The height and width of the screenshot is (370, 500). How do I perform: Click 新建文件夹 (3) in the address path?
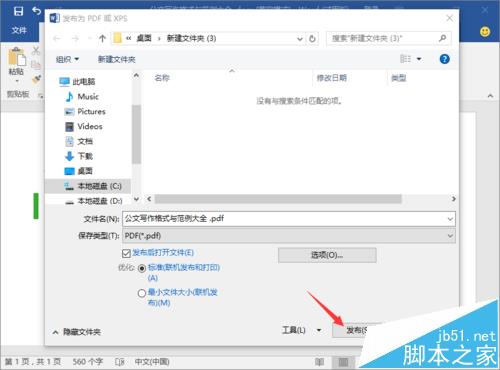191,39
